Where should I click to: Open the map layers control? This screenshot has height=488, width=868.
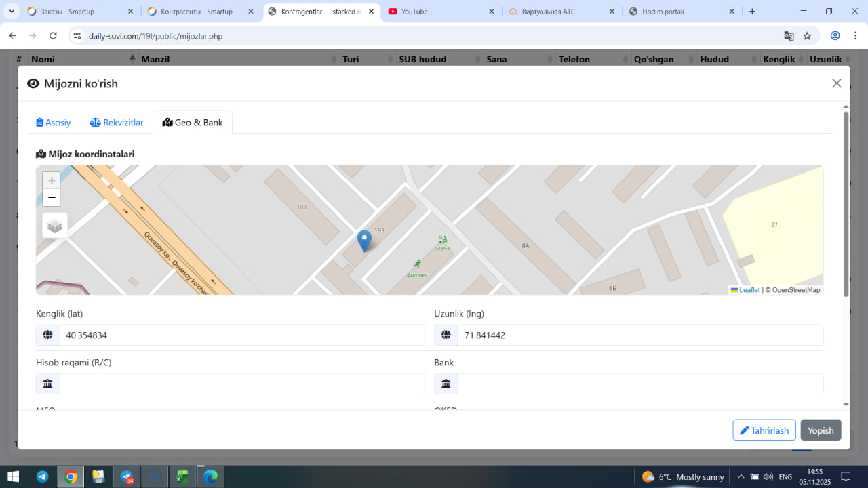point(55,226)
